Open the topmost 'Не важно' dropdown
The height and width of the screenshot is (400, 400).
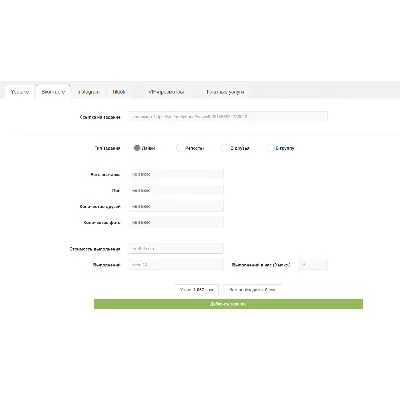176,174
